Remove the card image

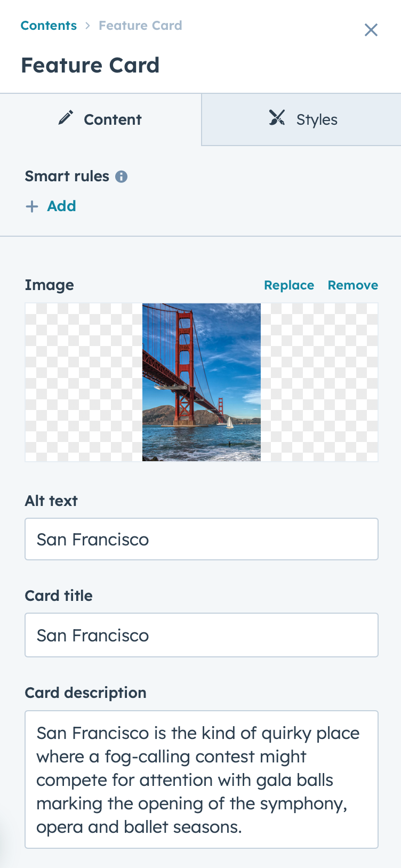[353, 285]
